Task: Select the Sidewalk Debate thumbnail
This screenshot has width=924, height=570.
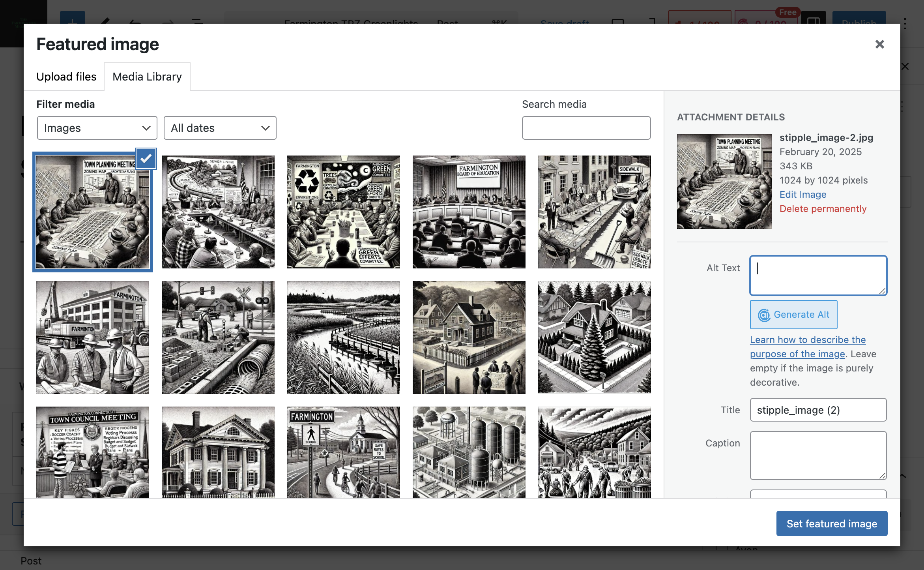Action: [595, 212]
